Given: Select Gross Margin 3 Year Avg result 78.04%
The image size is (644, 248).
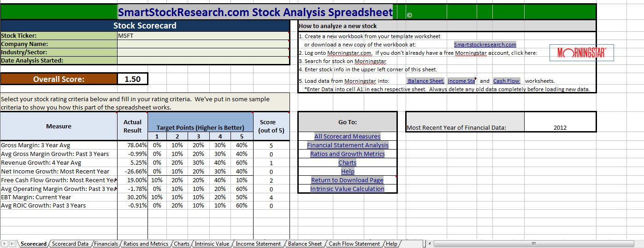Looking at the screenshot, I should pos(132,145).
